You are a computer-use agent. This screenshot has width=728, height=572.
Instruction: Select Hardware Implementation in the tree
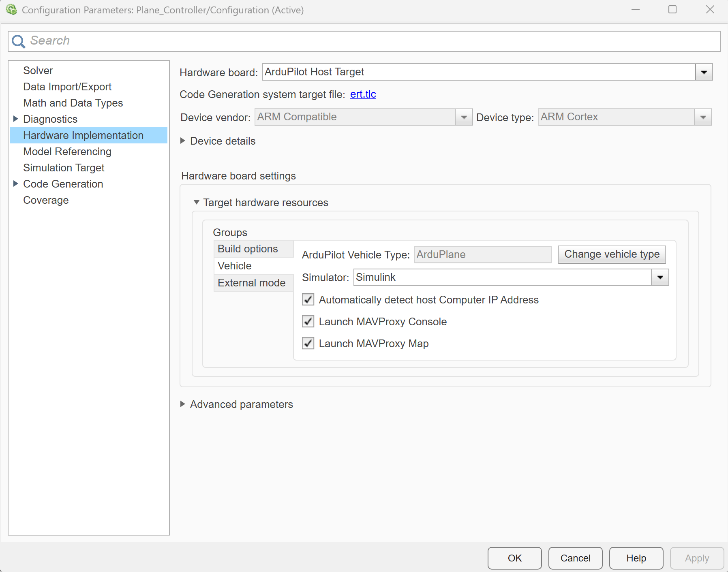click(x=89, y=135)
